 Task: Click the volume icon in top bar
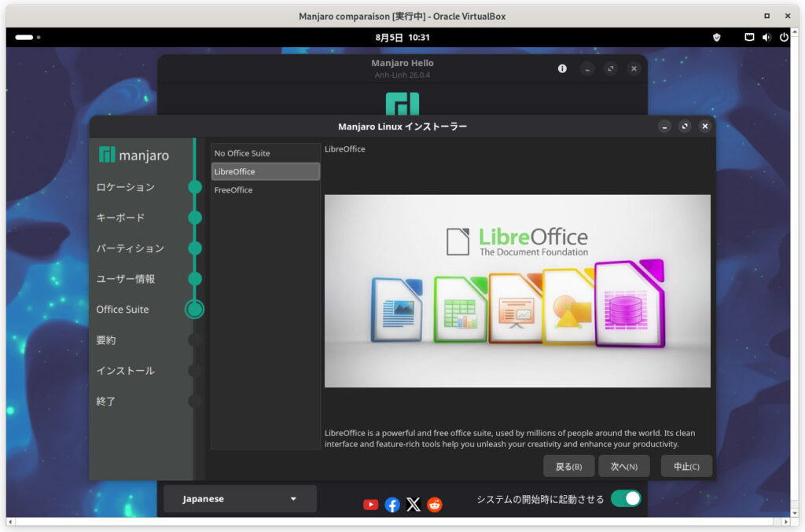tap(766, 38)
